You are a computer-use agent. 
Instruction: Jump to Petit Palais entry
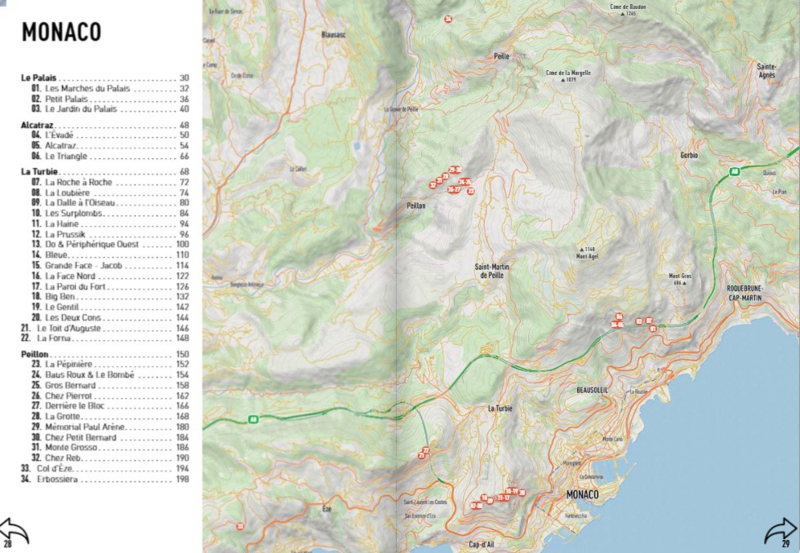(x=110, y=99)
